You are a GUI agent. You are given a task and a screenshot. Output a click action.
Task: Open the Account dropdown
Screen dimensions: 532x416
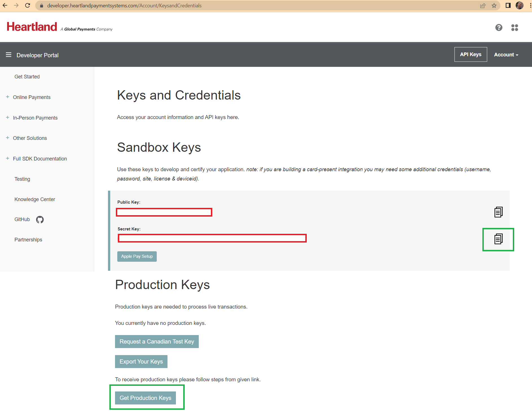[506, 55]
